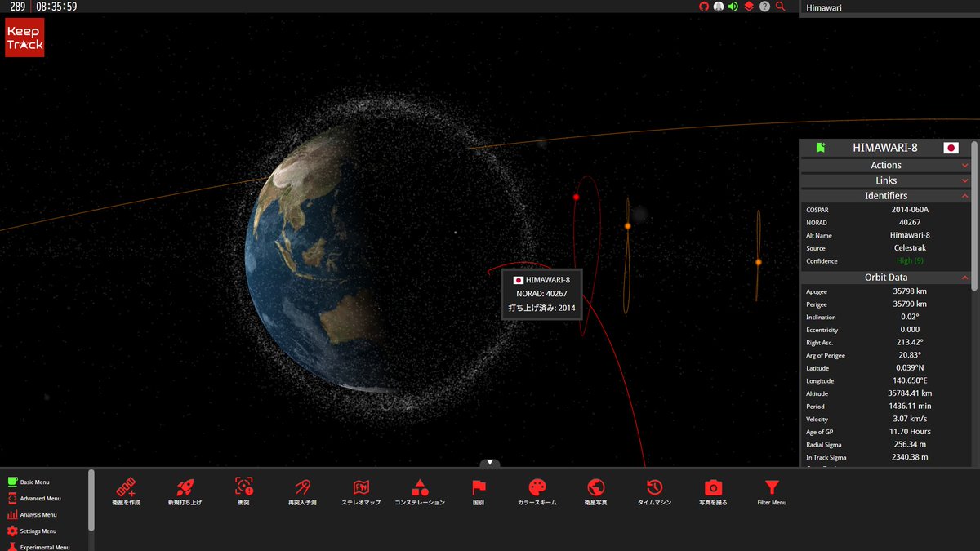
Task: Toggle the green sound speaker icon
Action: pyautogui.click(x=733, y=7)
